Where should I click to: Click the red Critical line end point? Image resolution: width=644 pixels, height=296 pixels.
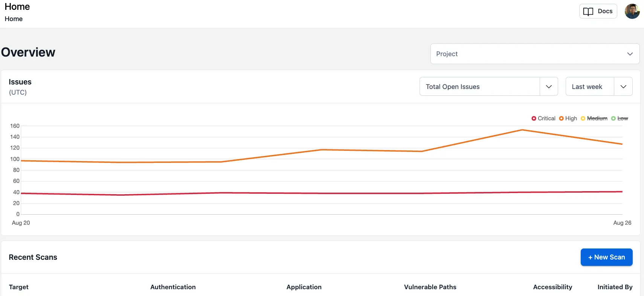point(622,192)
